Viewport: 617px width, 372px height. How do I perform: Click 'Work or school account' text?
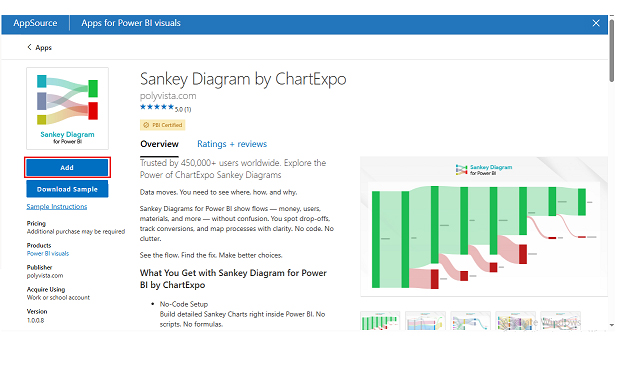click(x=58, y=298)
